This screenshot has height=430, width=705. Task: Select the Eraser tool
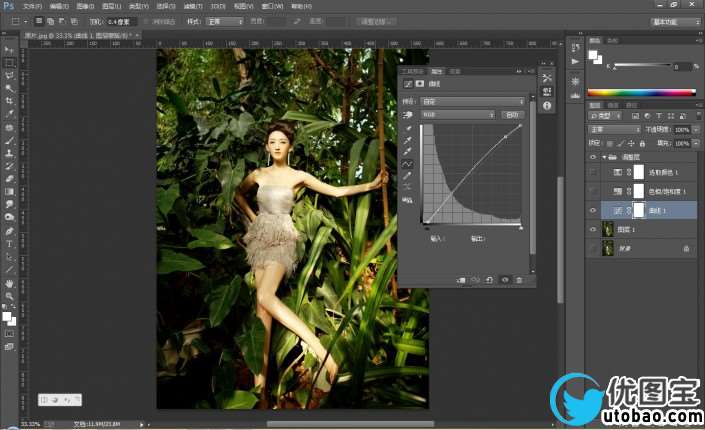9,179
